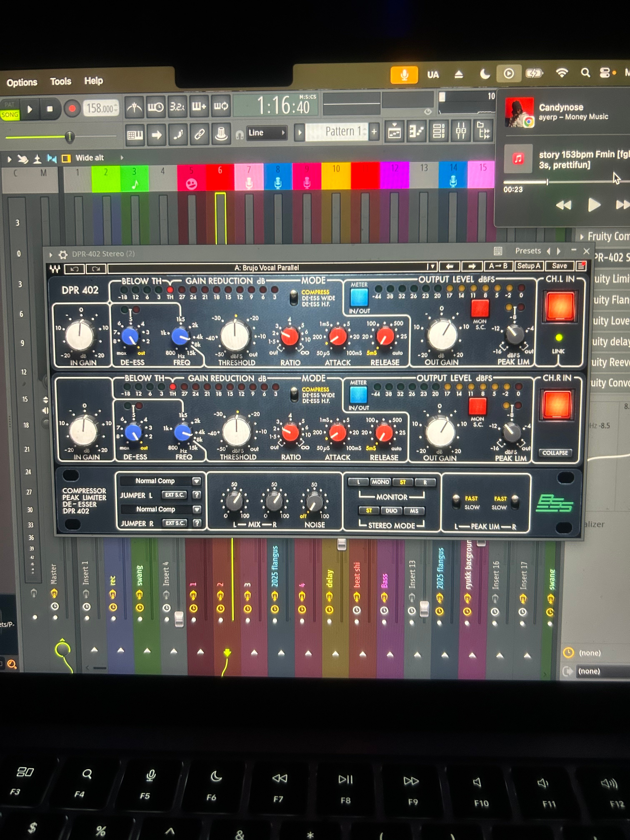This screenshot has width=630, height=840.
Task: Click the Waves undo arrow
Action: click(74, 269)
